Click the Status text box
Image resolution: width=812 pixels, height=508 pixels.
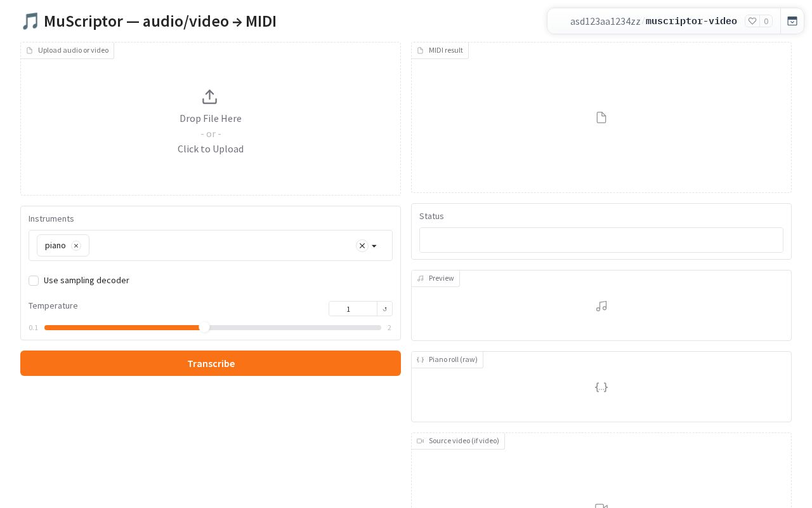pyautogui.click(x=601, y=240)
